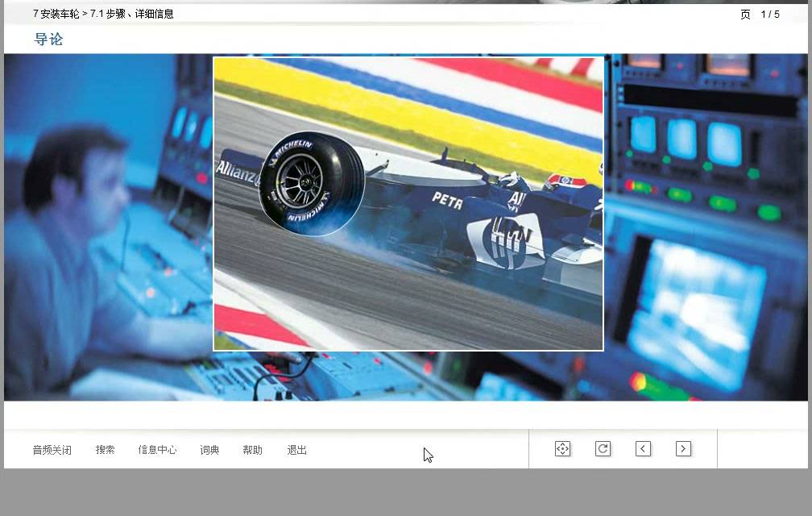This screenshot has height=516, width=812.
Task: Open the 词典 dictionary
Action: [x=209, y=450]
